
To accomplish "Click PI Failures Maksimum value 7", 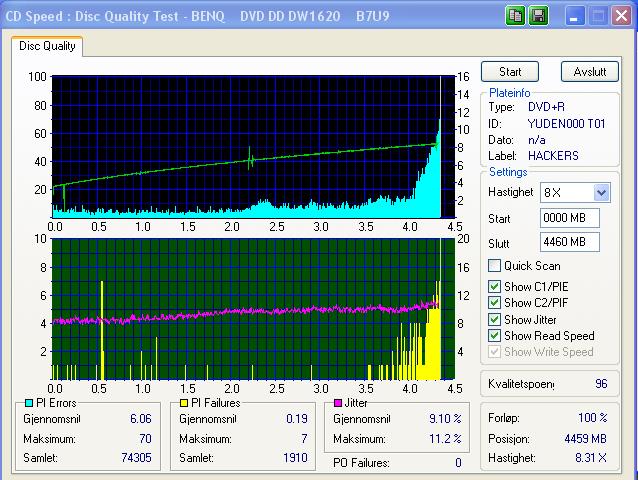I will click(304, 439).
